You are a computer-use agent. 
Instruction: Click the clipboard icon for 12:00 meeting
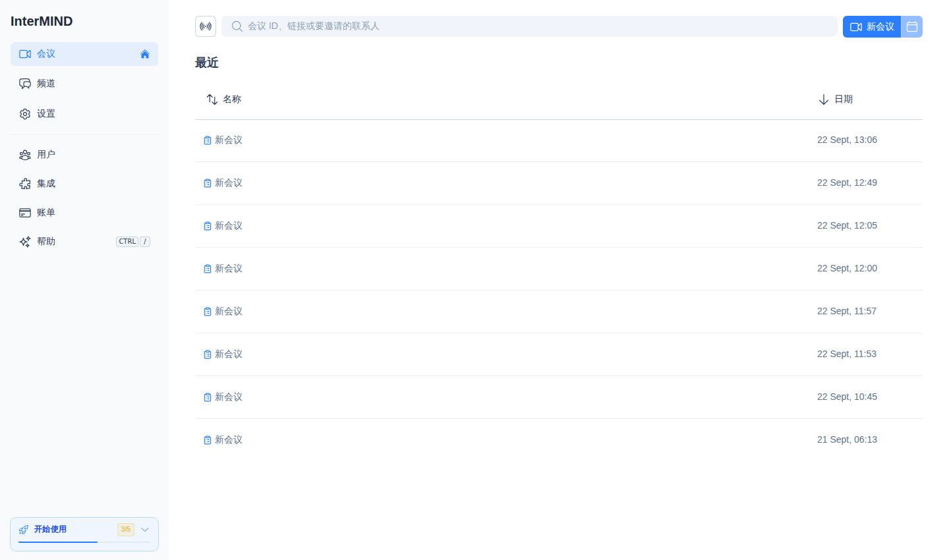tap(208, 269)
